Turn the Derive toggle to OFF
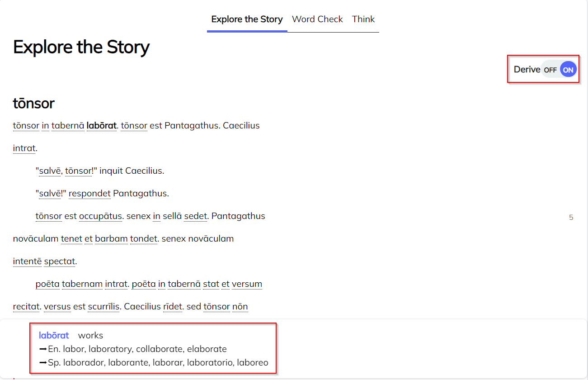This screenshot has width=588, height=380. pos(550,70)
